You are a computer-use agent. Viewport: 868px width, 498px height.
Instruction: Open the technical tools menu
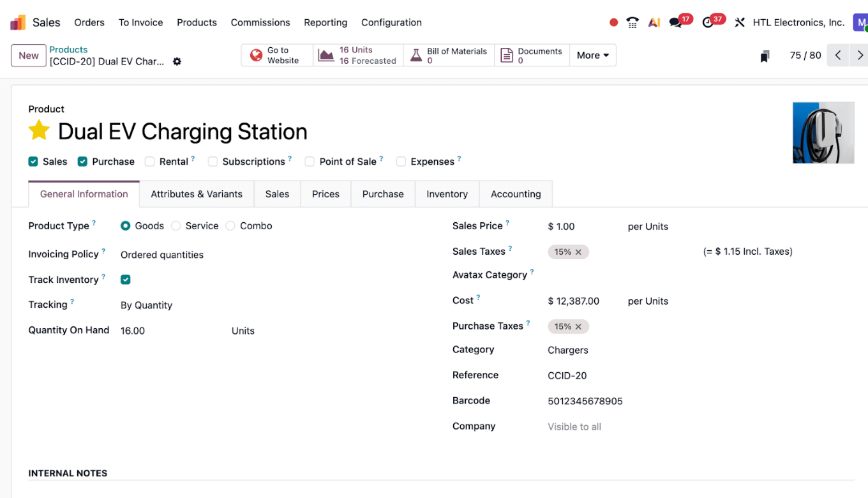coord(740,22)
